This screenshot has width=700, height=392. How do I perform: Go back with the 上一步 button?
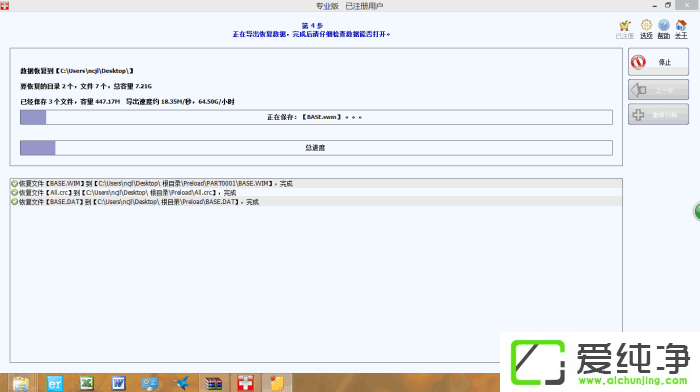coord(658,90)
